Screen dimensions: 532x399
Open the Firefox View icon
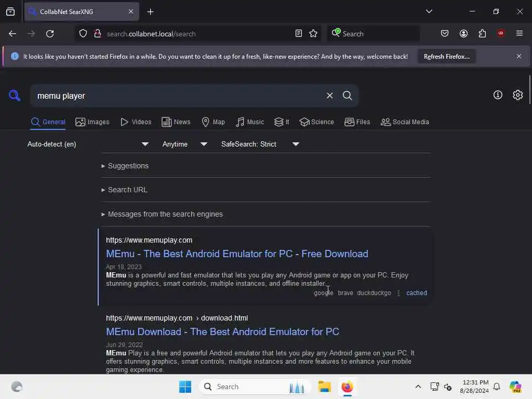pos(10,12)
